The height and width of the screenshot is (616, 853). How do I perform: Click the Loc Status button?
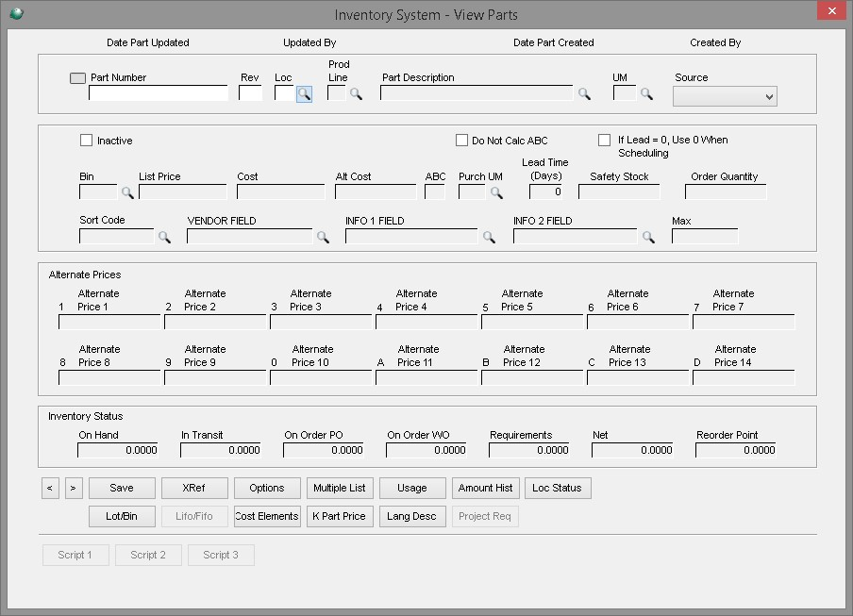558,489
